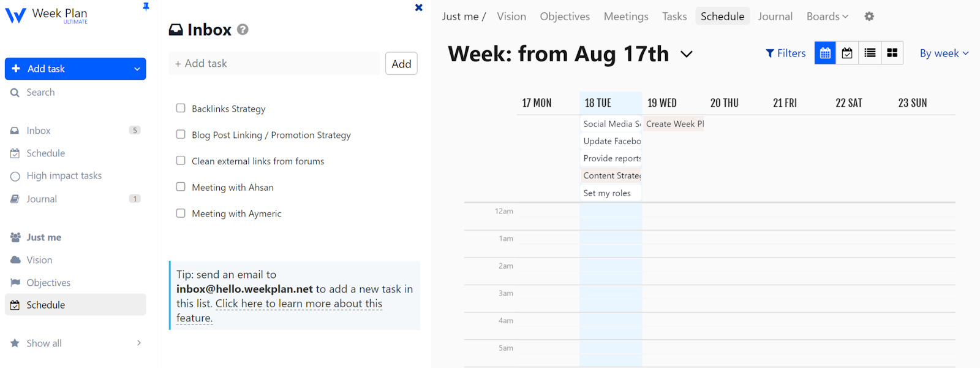Click the pin icon to unpin the sidebar
The width and height of the screenshot is (980, 368).
145,7
